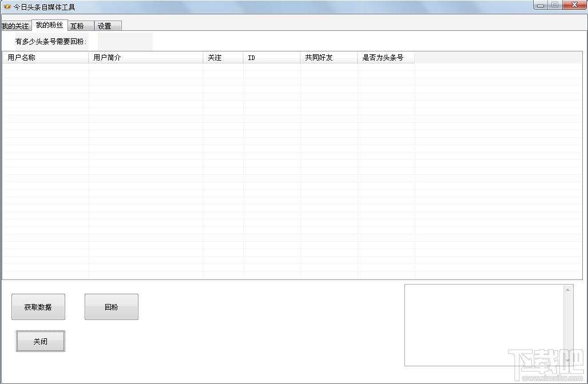
Task: Maximize the 今日头条自媒体工具 window
Action: (x=555, y=5)
